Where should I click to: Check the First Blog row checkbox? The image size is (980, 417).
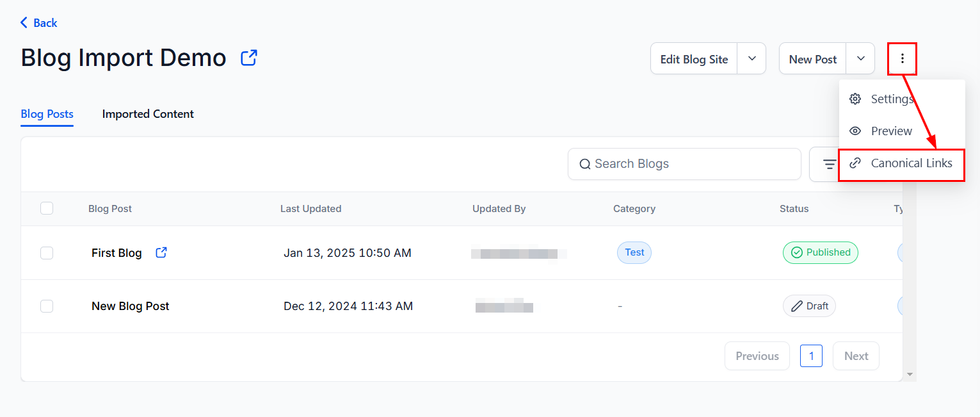pyautogui.click(x=47, y=253)
